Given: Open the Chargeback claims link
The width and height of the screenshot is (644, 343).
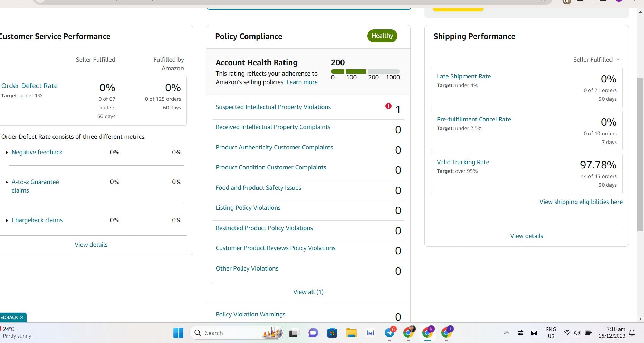Looking at the screenshot, I should [37, 220].
